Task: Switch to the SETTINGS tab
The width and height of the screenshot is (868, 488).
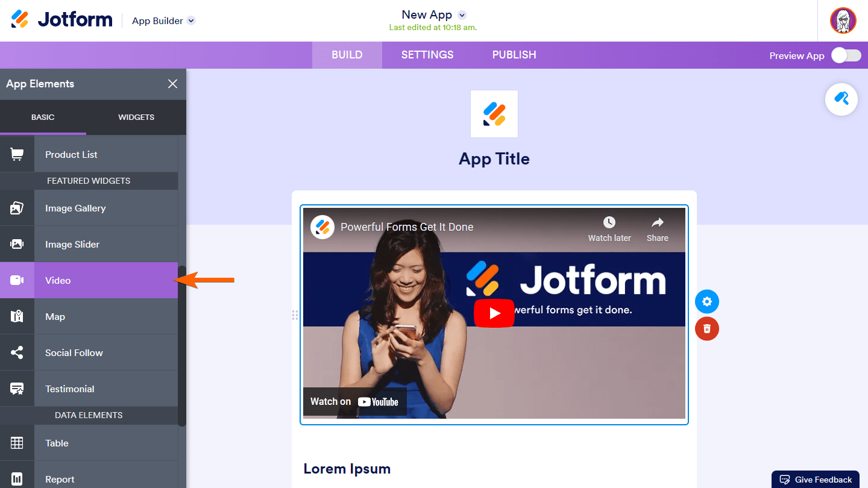Action: pyautogui.click(x=427, y=55)
